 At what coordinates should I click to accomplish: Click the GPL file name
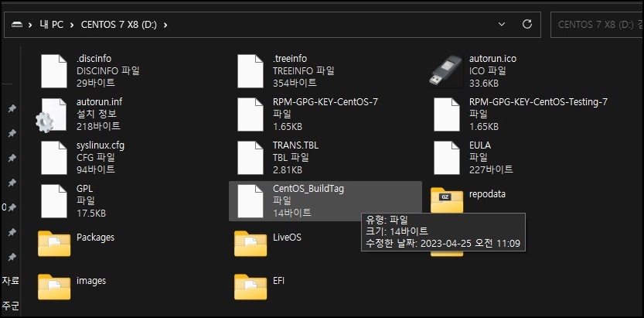(84, 189)
